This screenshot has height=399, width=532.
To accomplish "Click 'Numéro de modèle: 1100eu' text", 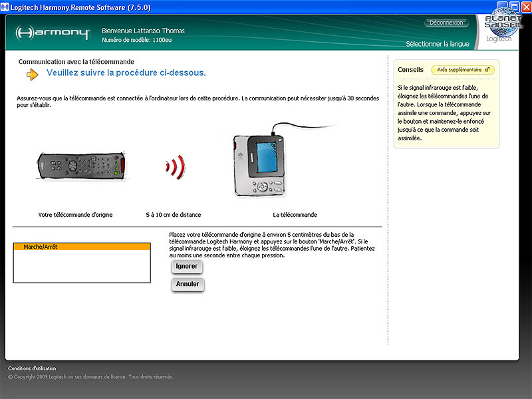I will [137, 40].
